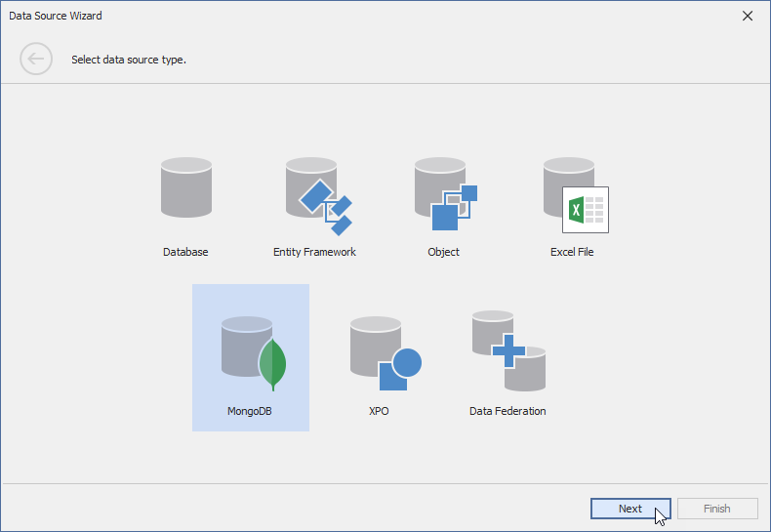Viewport: 771px width, 532px height.
Task: Choose the Data Federation icon
Action: click(507, 350)
